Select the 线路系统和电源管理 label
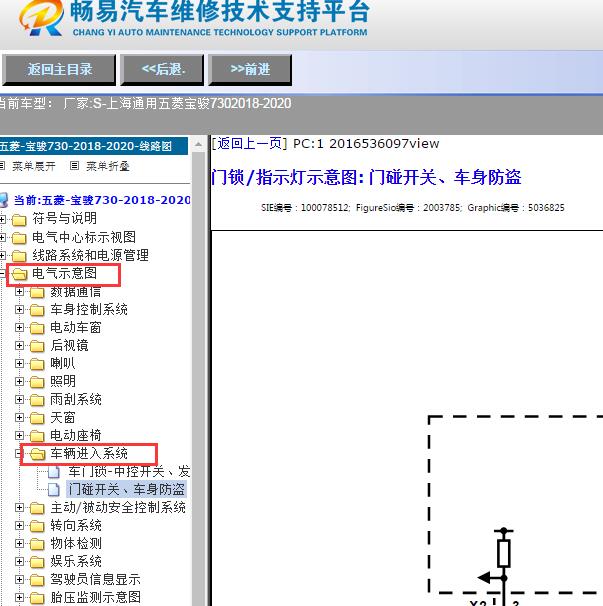This screenshot has width=603, height=606. [90, 255]
